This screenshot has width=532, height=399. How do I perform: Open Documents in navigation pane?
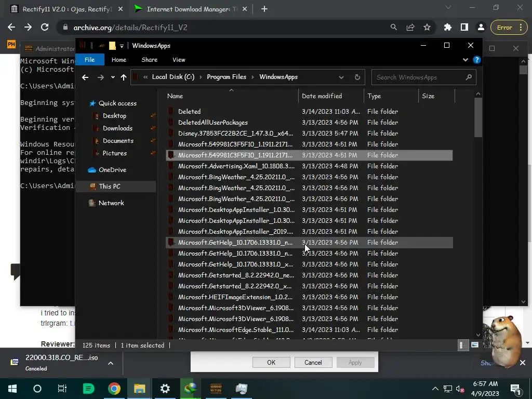pos(118,141)
